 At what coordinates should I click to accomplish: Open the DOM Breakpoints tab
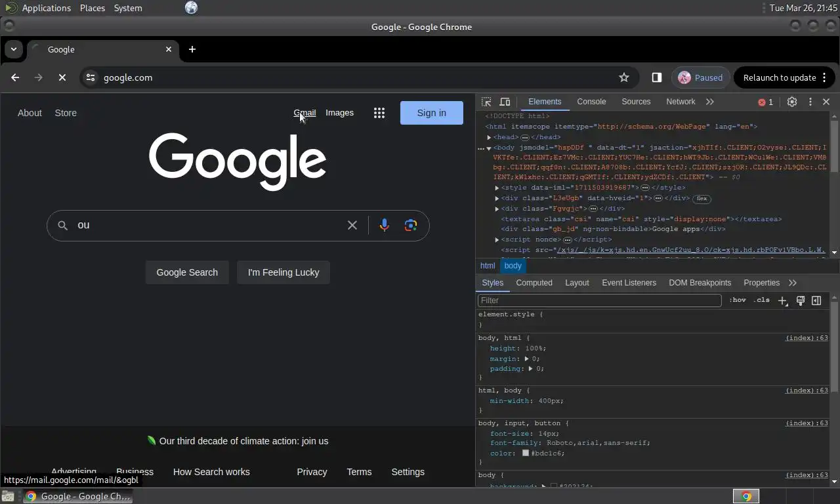click(700, 283)
